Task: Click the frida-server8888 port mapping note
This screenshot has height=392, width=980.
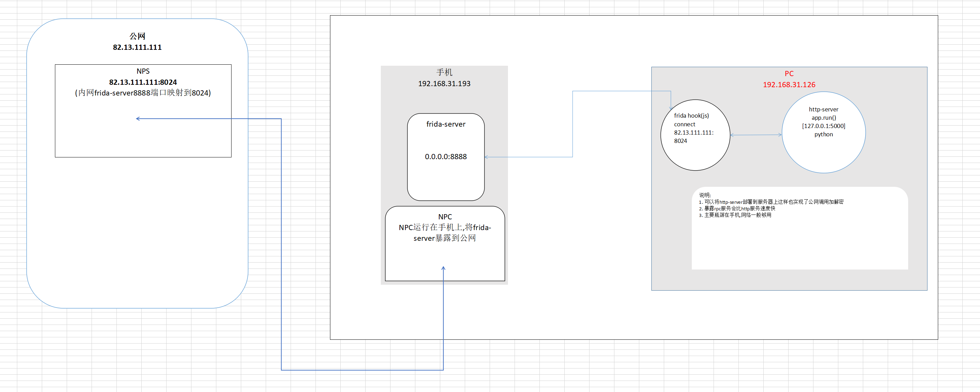Action: coord(143,93)
